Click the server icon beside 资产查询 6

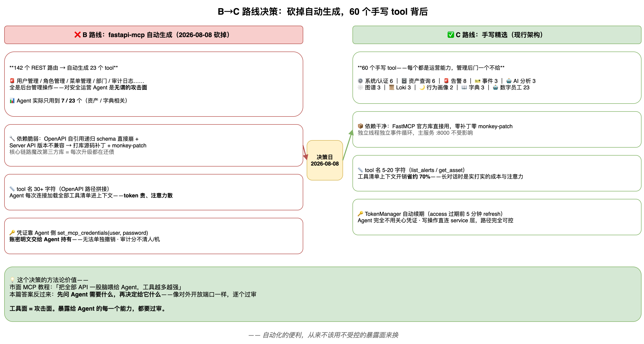[x=404, y=81]
